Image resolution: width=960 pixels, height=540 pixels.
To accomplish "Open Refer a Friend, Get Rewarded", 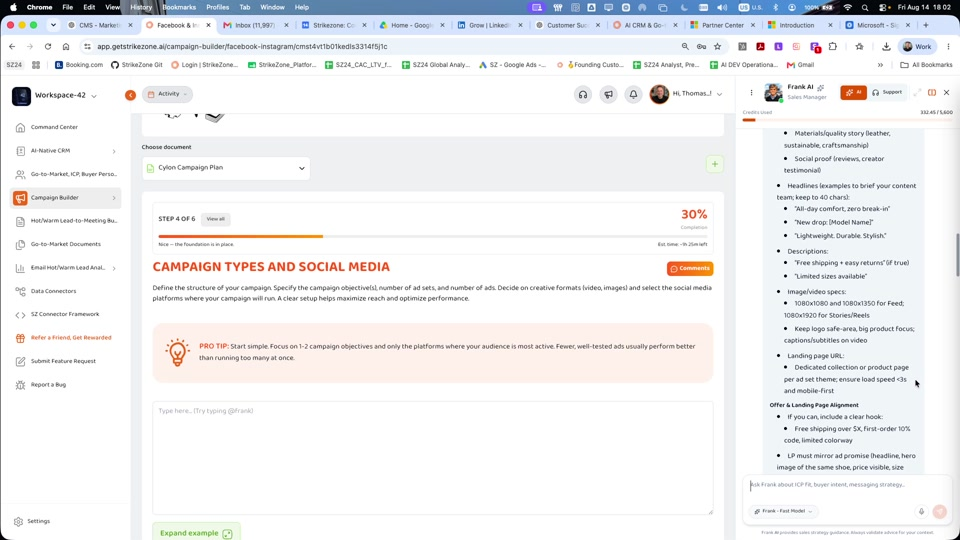I will 66,338.
